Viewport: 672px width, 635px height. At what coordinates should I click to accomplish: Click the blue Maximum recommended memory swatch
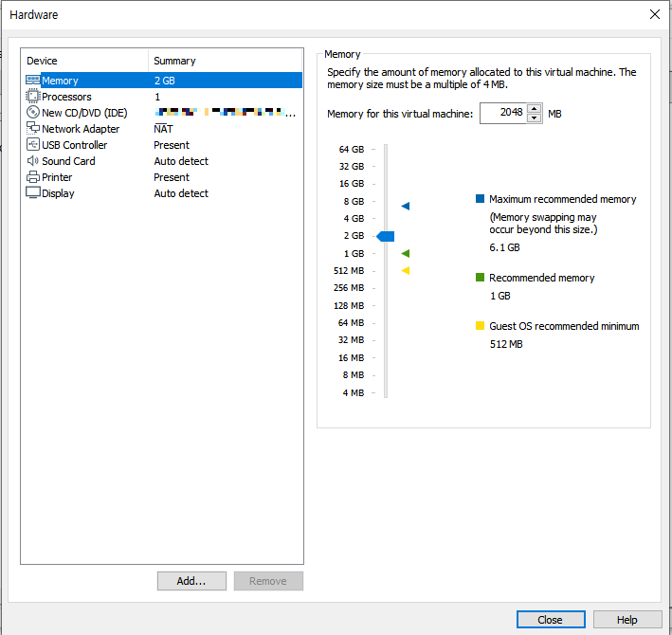point(480,198)
